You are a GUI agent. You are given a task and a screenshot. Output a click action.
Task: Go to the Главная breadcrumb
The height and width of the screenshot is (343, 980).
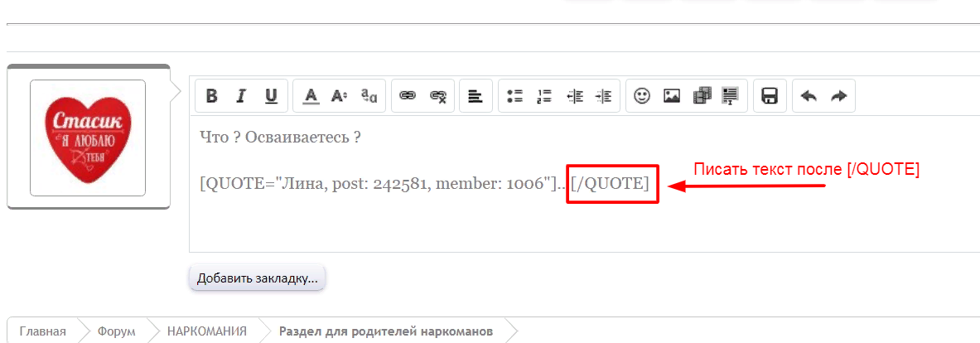tap(42, 331)
